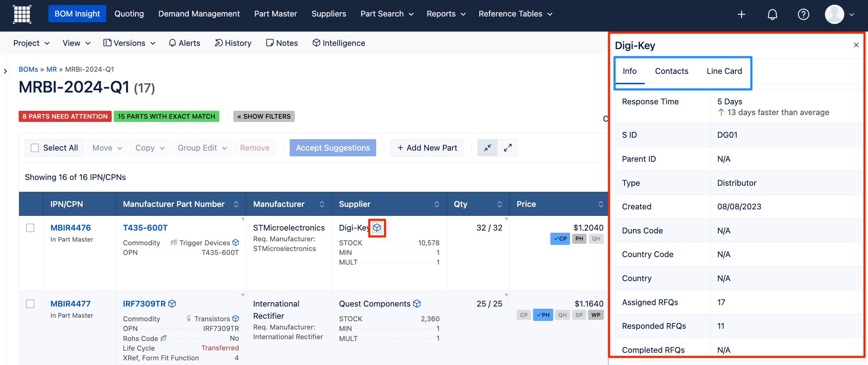Sort the Qty column

click(x=499, y=204)
